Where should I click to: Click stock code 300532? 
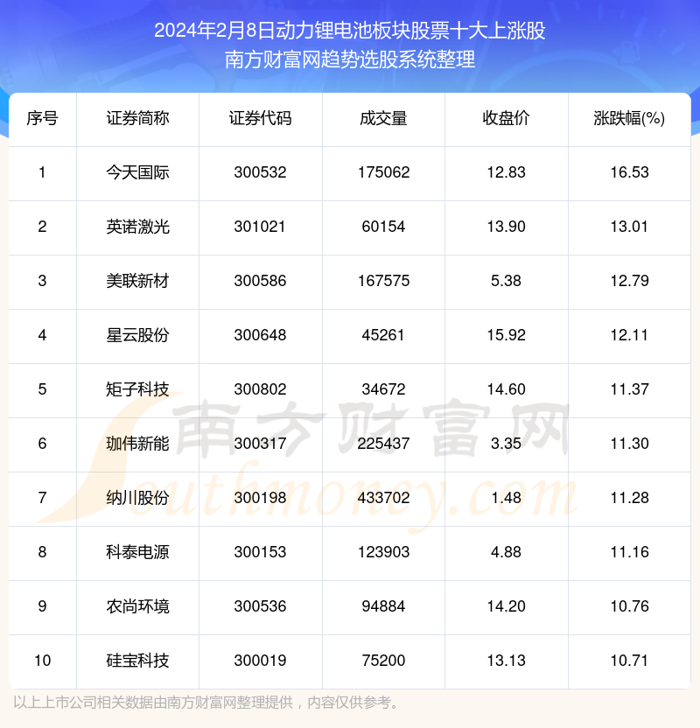coord(261,172)
